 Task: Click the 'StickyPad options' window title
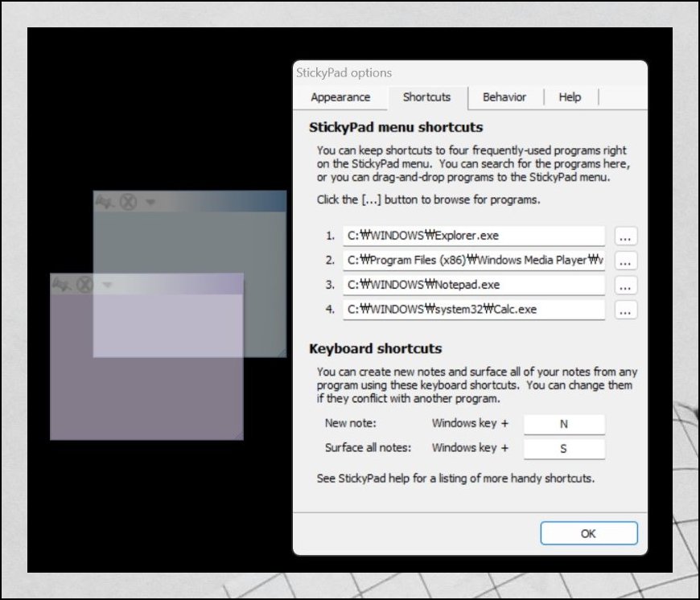tap(344, 72)
